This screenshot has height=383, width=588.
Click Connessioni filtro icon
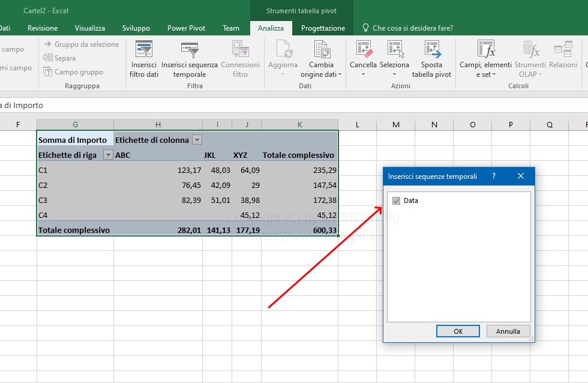pyautogui.click(x=240, y=49)
